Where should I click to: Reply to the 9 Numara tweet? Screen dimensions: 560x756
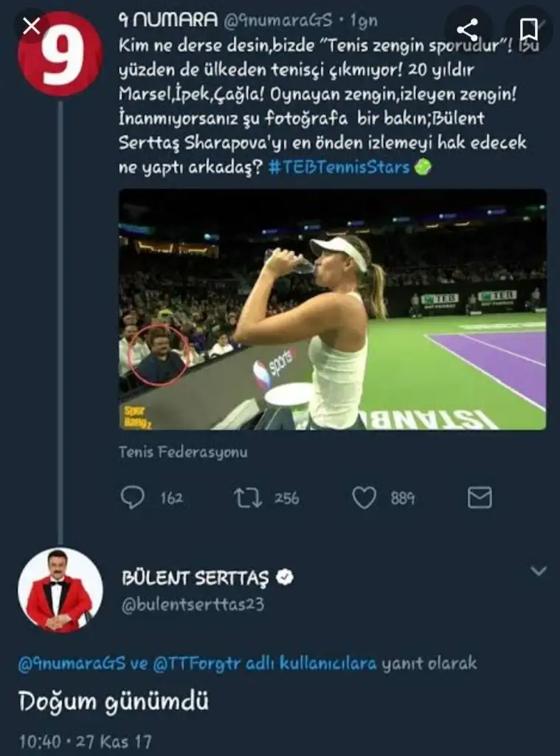132,498
